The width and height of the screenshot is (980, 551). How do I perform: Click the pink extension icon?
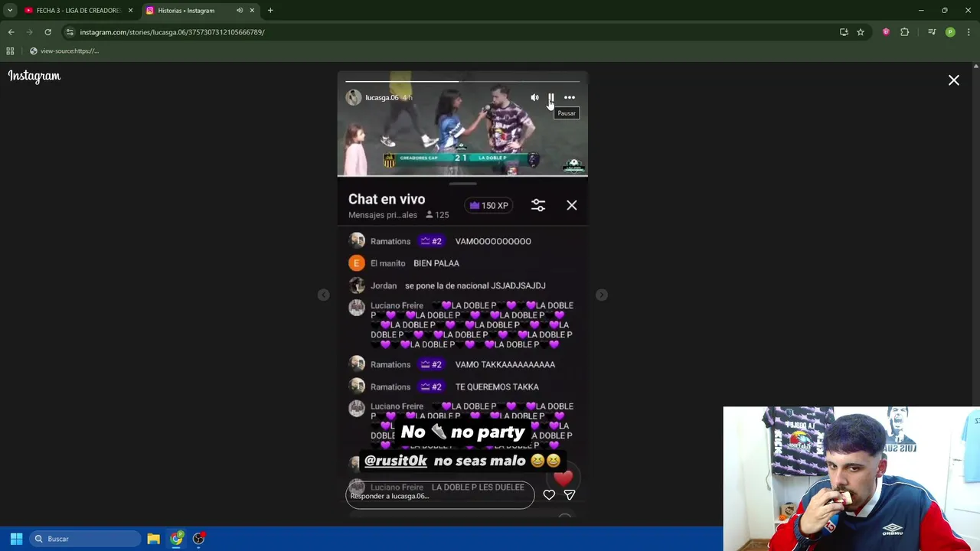(886, 32)
